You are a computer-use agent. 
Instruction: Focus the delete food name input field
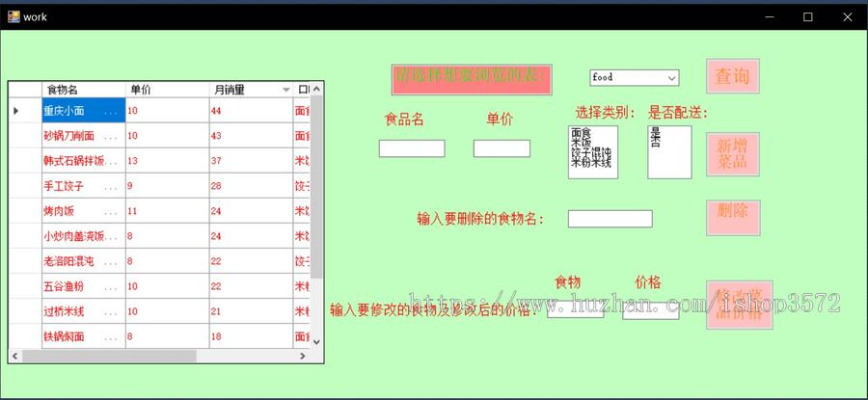tap(610, 219)
